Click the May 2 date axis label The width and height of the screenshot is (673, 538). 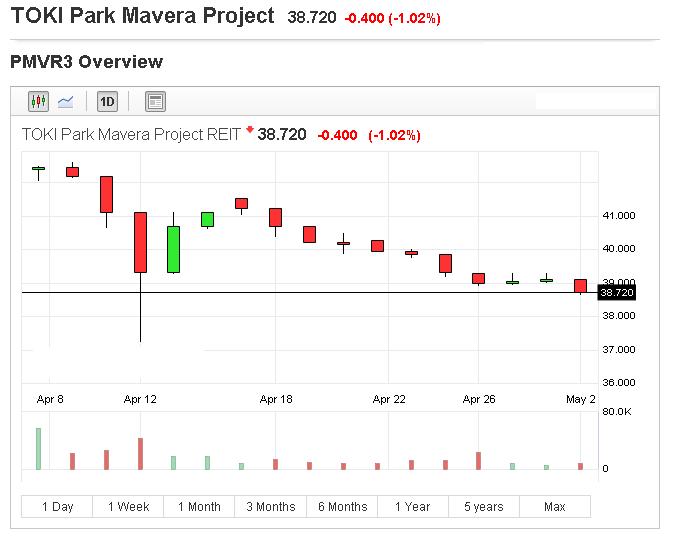pos(581,399)
